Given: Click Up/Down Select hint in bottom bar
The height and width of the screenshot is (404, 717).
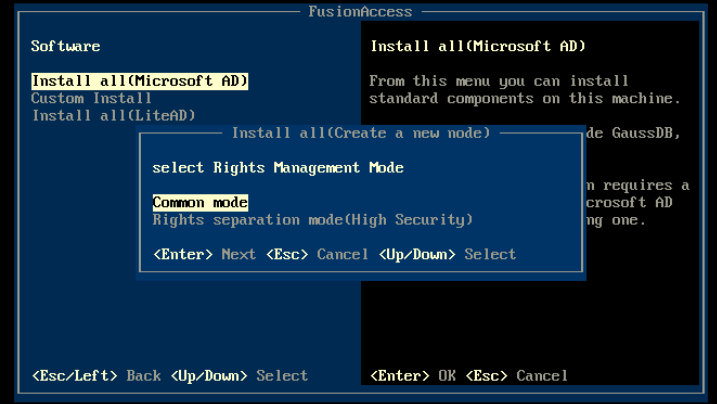Looking at the screenshot, I should tap(239, 376).
